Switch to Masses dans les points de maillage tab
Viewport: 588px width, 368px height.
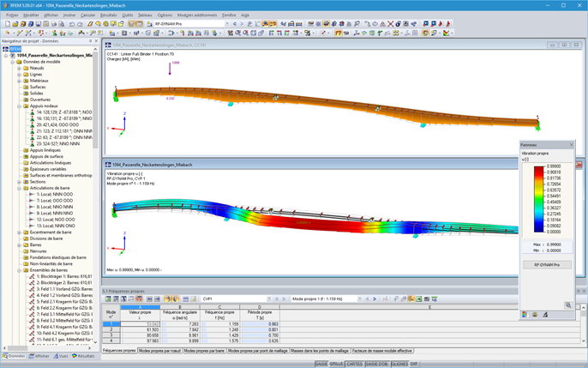pos(320,351)
